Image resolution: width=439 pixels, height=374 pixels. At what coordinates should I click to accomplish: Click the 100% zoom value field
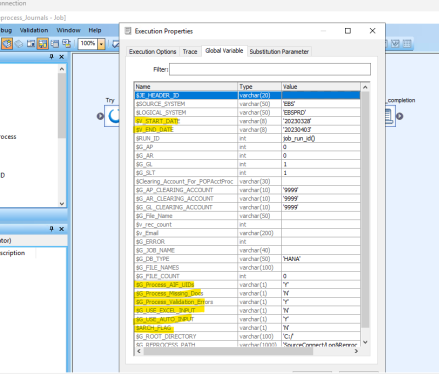tap(88, 44)
